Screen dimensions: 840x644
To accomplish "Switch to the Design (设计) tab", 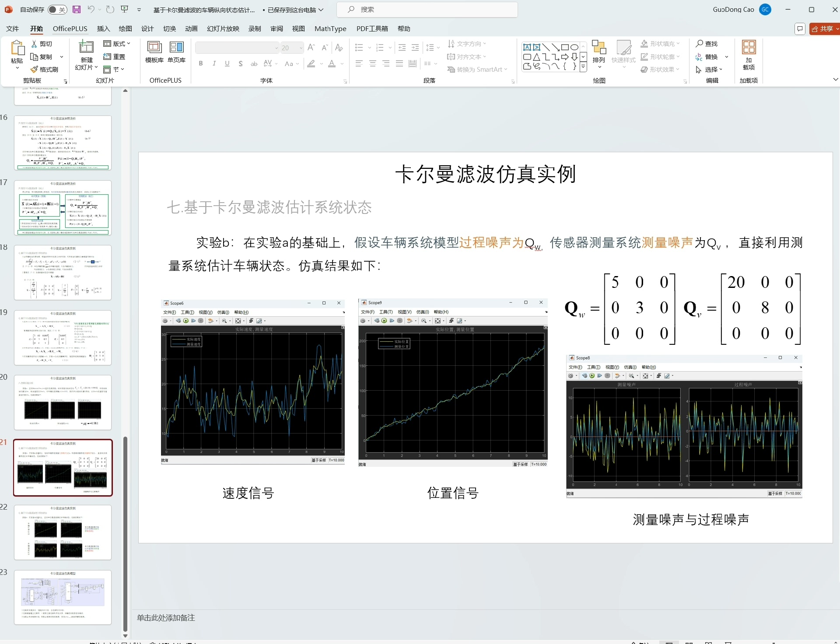I will click(x=147, y=28).
